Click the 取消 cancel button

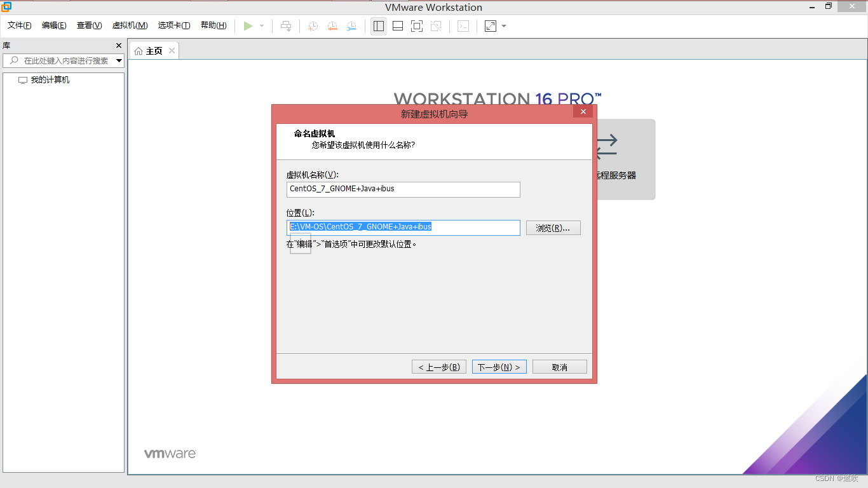560,367
